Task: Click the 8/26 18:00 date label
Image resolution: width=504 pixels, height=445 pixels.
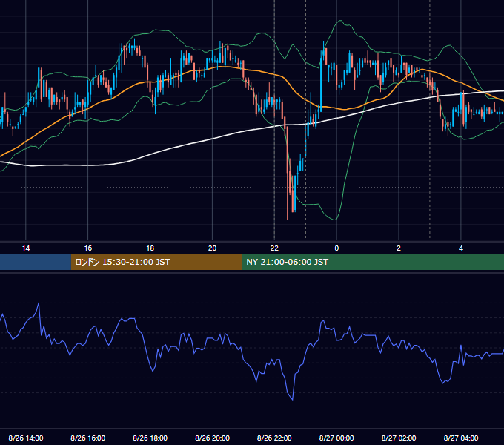Action: click(150, 438)
